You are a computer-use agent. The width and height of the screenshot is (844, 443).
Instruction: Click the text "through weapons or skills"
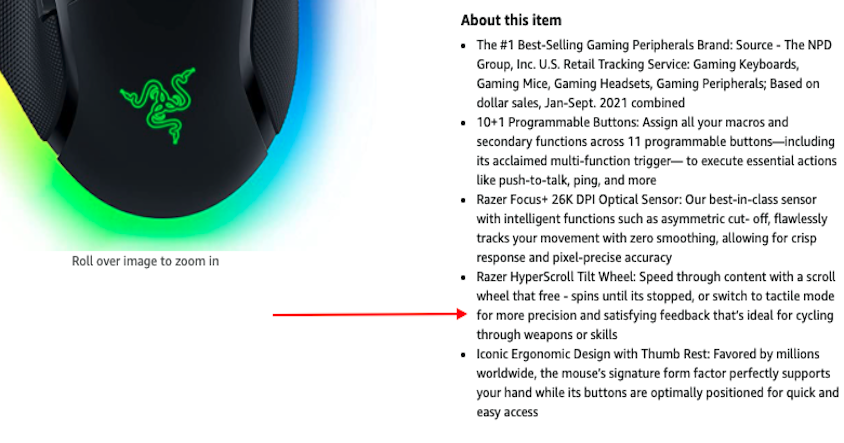pyautogui.click(x=547, y=335)
